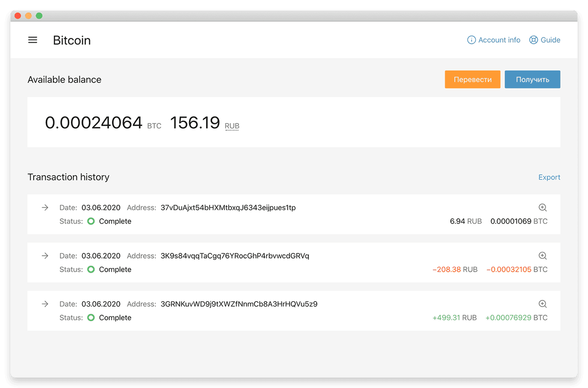Maximize window with the green button
588x388 pixels.
point(39,16)
